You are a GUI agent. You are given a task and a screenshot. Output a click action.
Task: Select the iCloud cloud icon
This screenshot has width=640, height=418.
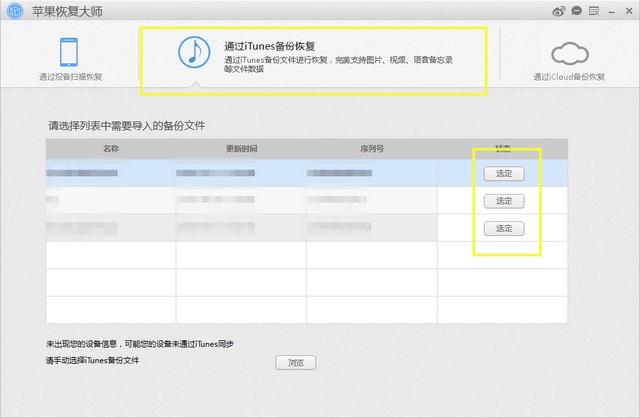pos(570,53)
